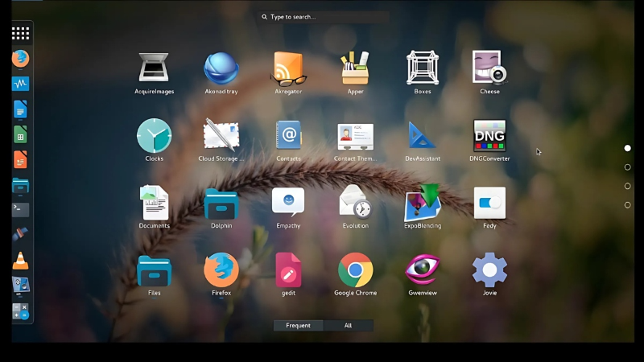Launch LibreOffice Writer from the dock

[x=20, y=109]
